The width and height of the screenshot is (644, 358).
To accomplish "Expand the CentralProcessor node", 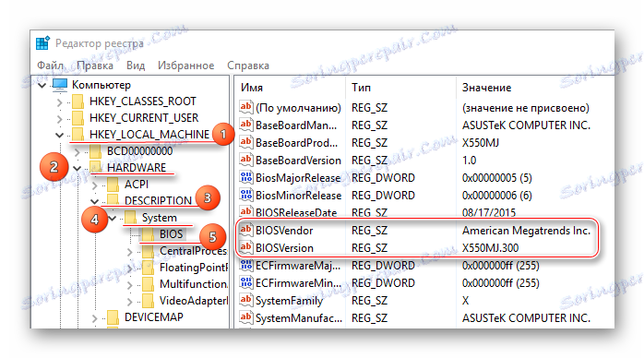I will pyautogui.click(x=130, y=251).
